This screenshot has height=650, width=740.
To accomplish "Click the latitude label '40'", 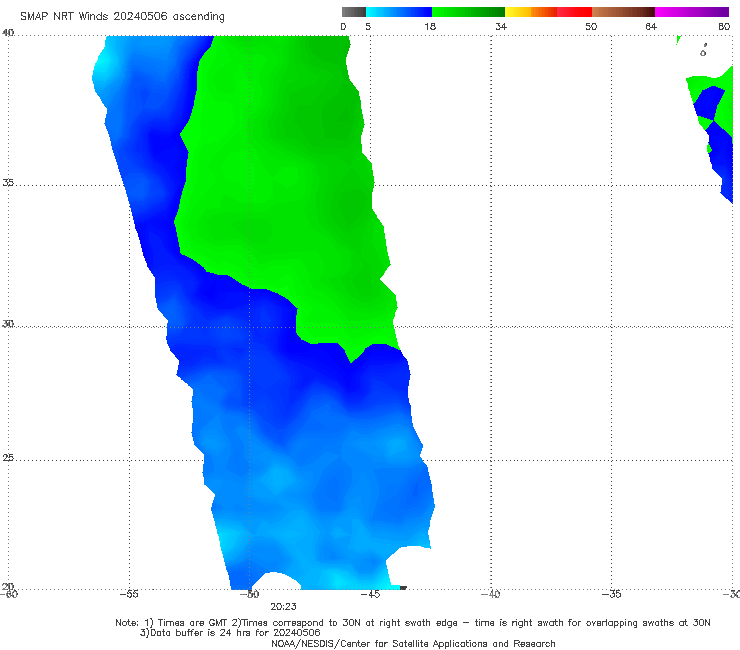I will (8, 33).
